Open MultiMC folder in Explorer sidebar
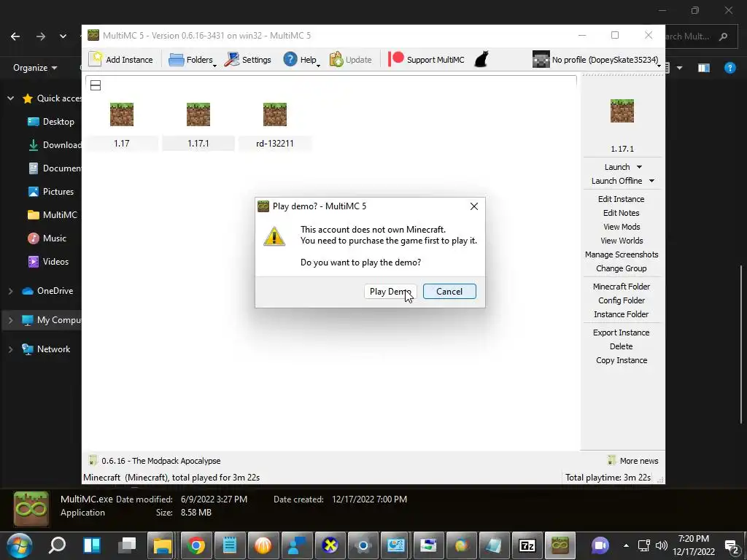Image resolution: width=747 pixels, height=560 pixels. coord(52,215)
